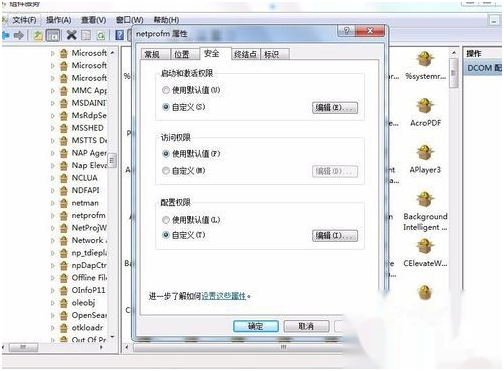
Task: Select the APlayer3 component icon
Action: coord(425,153)
